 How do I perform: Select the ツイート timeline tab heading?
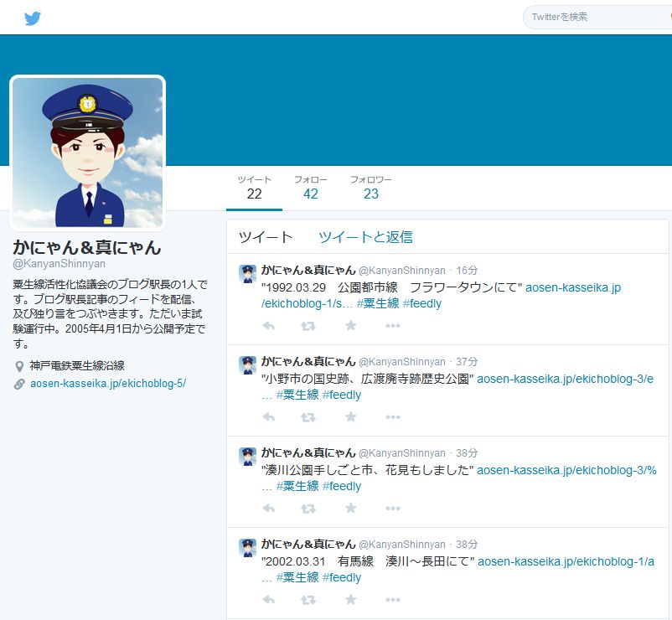tap(266, 237)
